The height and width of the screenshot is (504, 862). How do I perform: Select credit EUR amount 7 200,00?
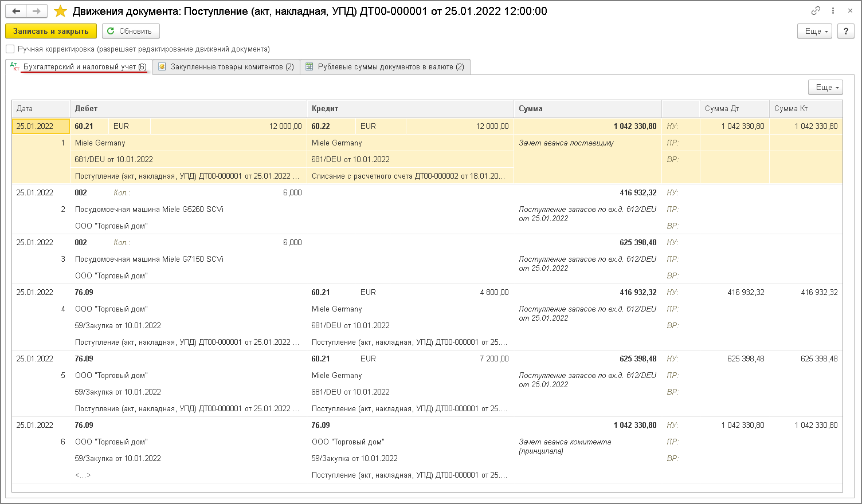[x=494, y=359]
